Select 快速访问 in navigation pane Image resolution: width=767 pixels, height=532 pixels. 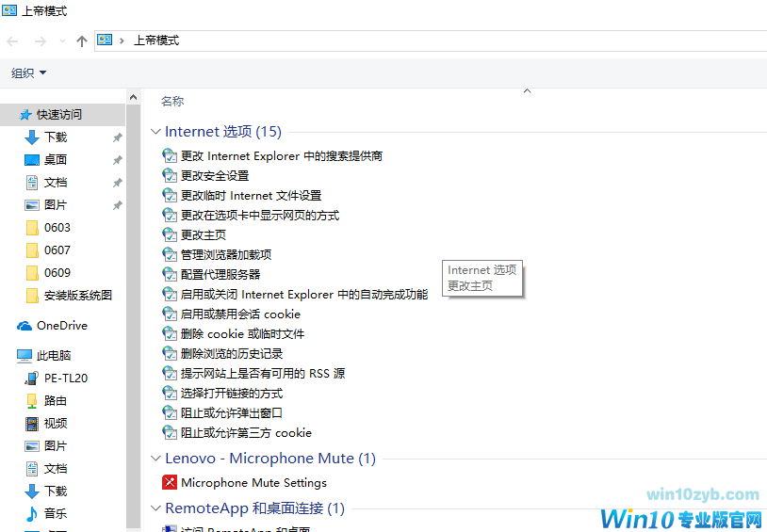point(59,115)
